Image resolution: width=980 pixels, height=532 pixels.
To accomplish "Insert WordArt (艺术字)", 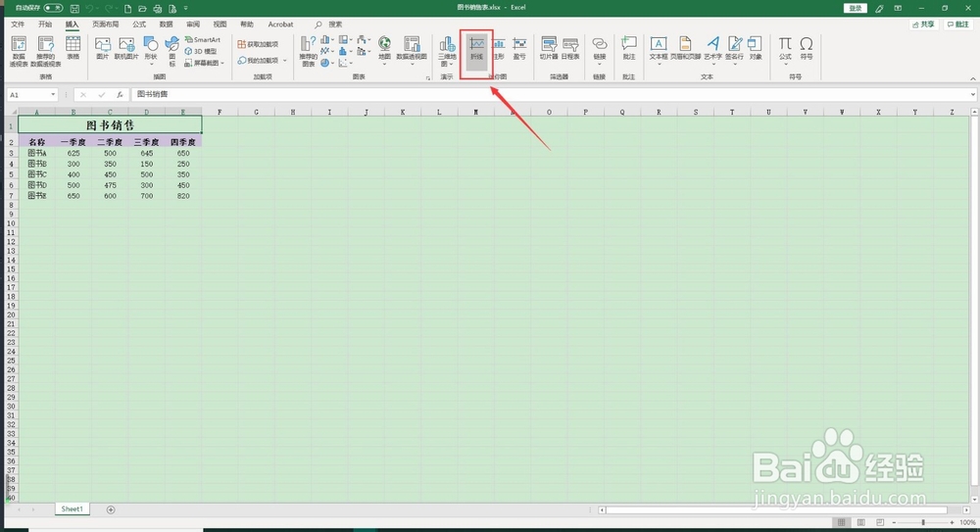I will (x=712, y=50).
